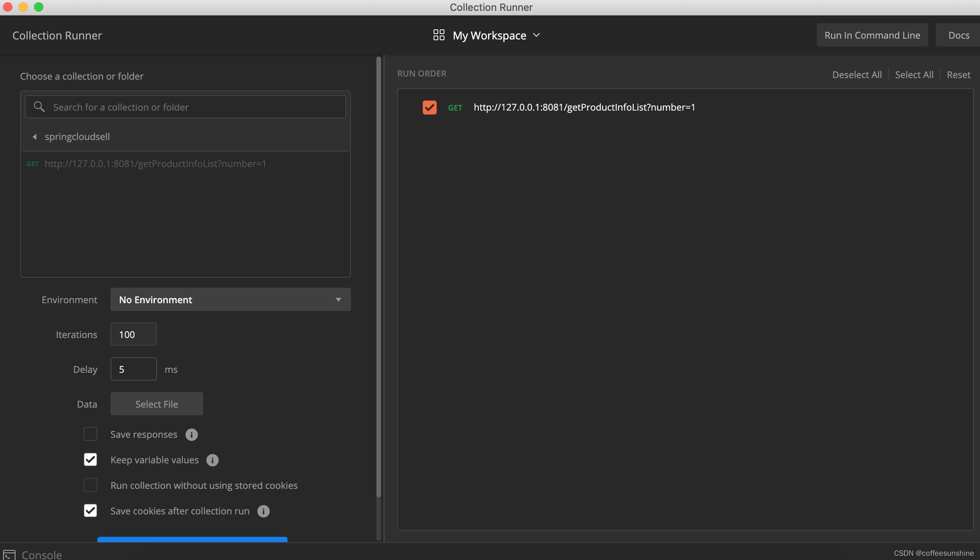Click Run In Command Line button
The width and height of the screenshot is (980, 560).
coord(872,35)
